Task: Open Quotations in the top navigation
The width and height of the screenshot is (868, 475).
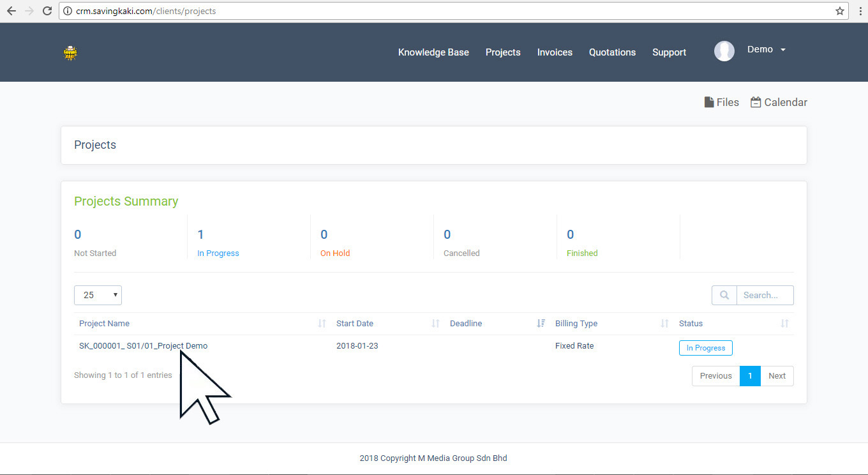Action: click(612, 52)
